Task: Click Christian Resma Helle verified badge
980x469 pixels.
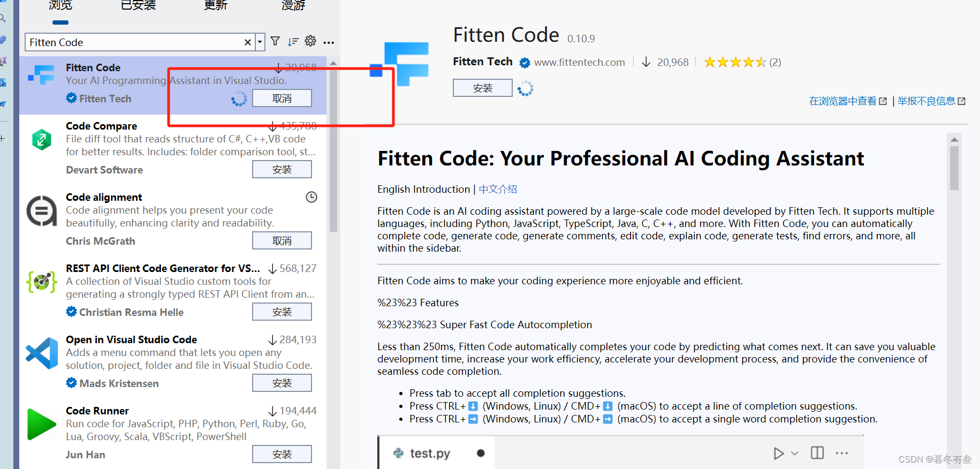Action: point(71,312)
